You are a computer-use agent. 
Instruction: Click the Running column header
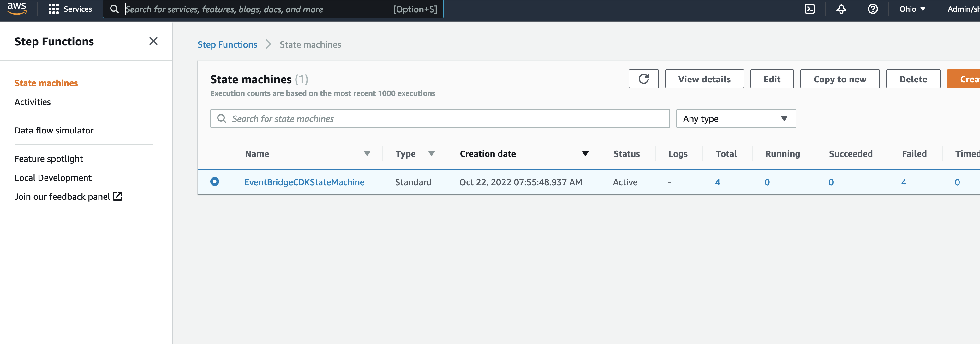(x=783, y=154)
